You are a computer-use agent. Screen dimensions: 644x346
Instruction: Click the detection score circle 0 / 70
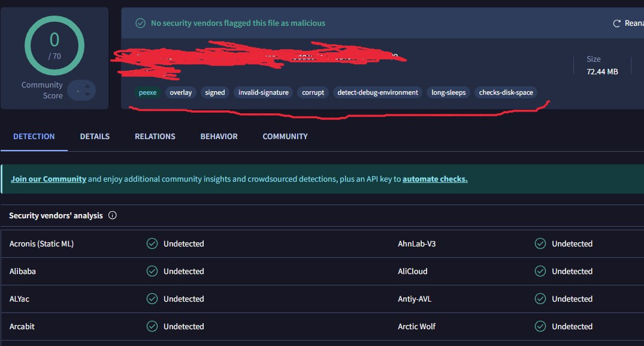(x=54, y=46)
